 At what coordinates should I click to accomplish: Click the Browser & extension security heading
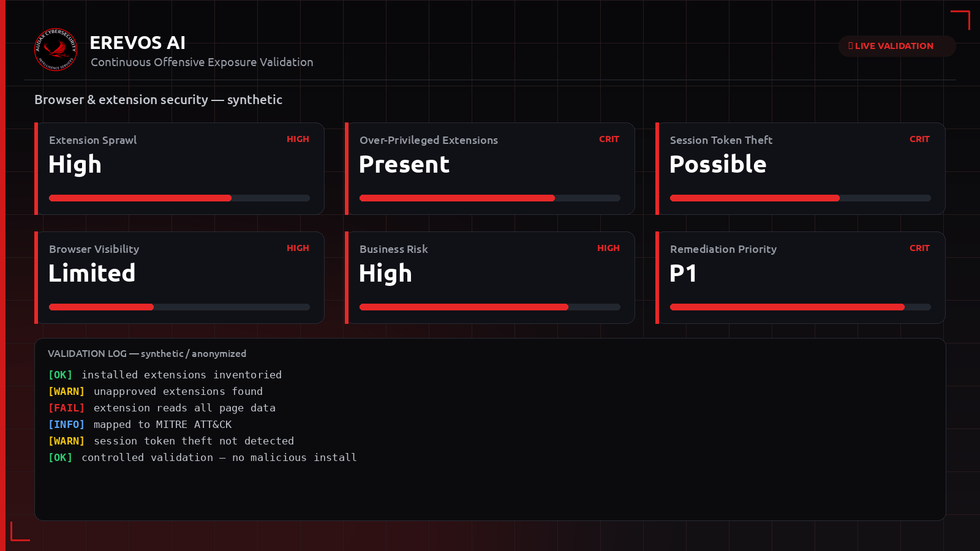[x=158, y=100]
